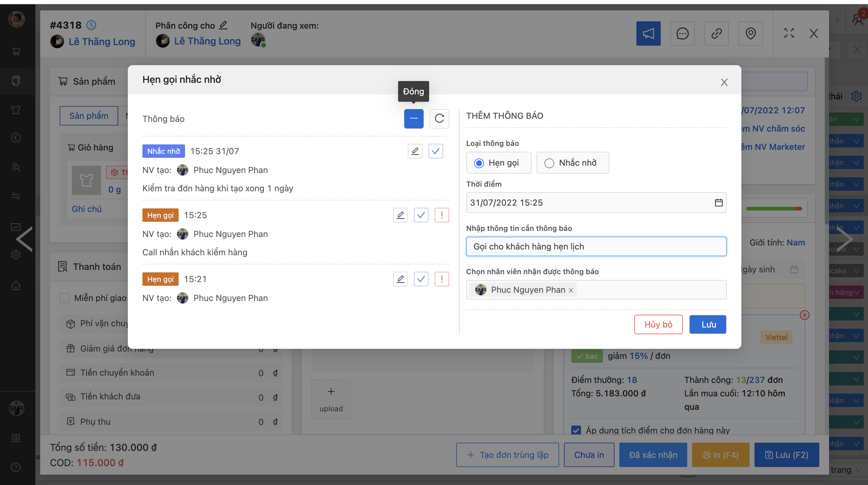Screen dimensions: 868x485
Task: Click the refresh icon in Thông báo header
Action: pyautogui.click(x=439, y=119)
